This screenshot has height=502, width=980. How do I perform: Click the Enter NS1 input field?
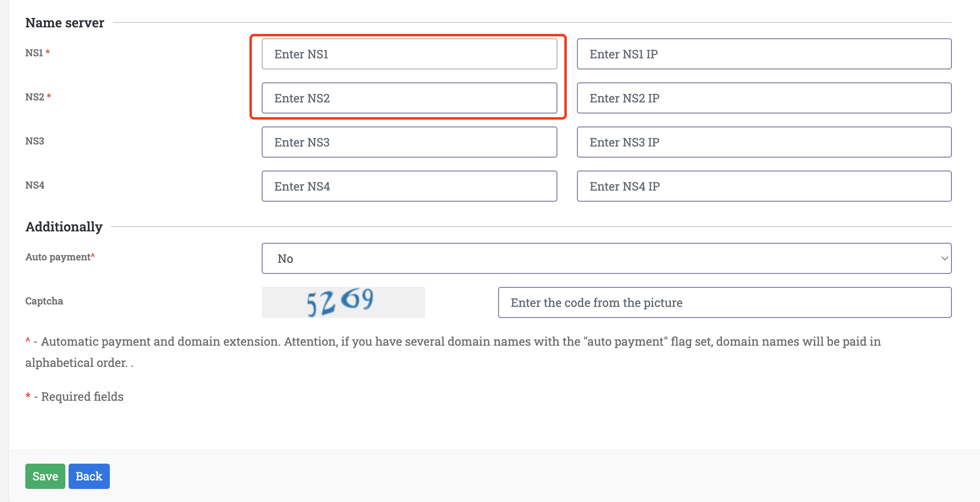pyautogui.click(x=409, y=54)
